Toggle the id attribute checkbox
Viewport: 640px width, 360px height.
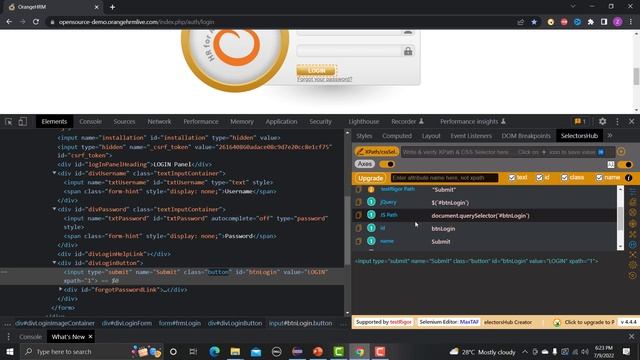pos(539,178)
